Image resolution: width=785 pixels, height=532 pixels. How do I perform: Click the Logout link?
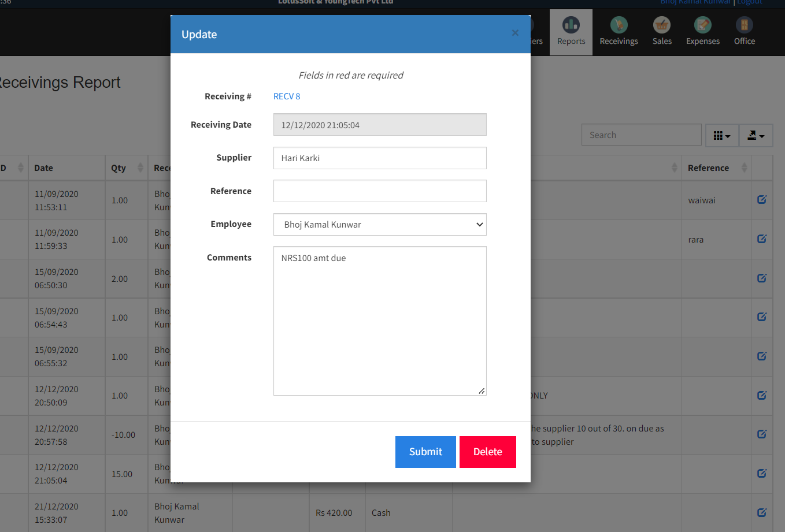pyautogui.click(x=750, y=2)
